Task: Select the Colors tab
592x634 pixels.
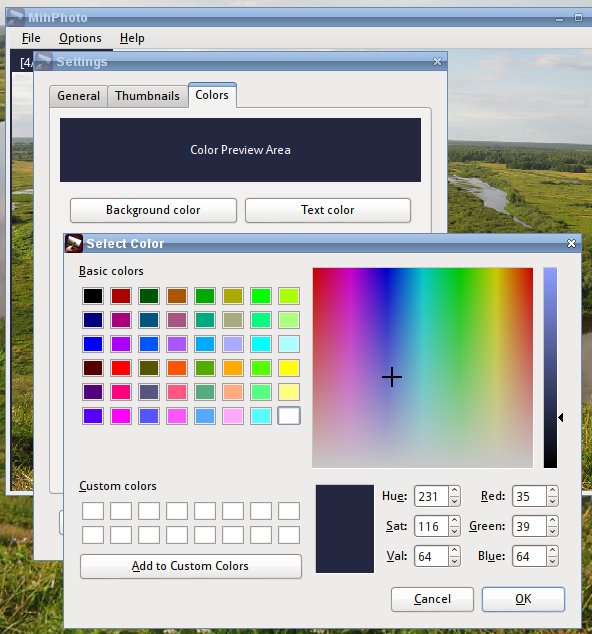Action: 212,95
